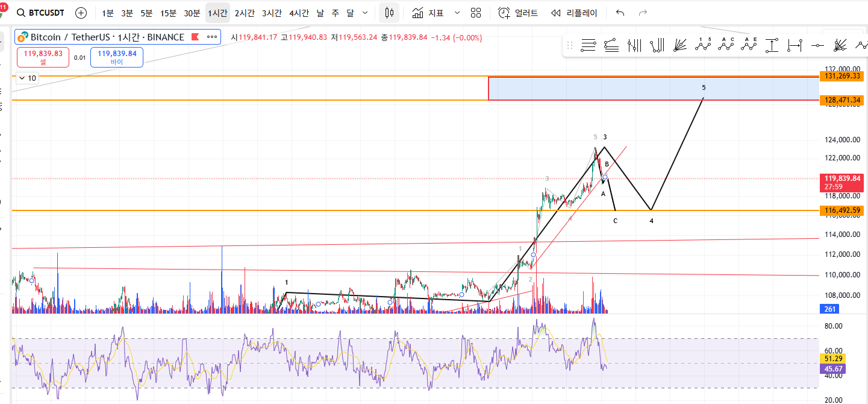
Task: Select the Elliott impulse wave 1-5 tool
Action: [x=703, y=45]
